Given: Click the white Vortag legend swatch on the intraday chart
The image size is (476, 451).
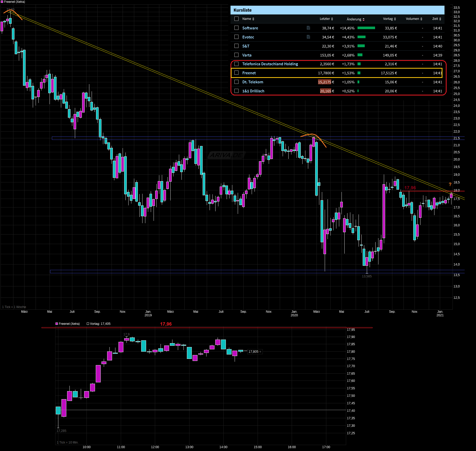Looking at the screenshot, I should (88, 324).
